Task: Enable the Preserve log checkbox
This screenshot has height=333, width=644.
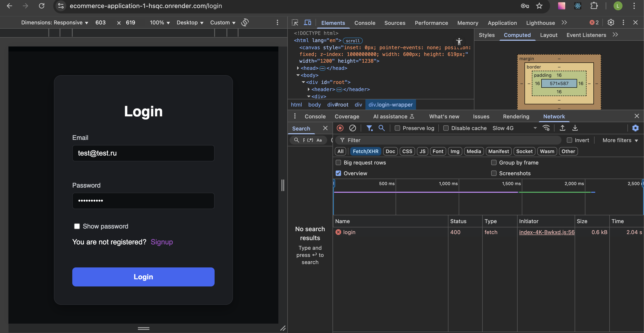Action: (x=397, y=128)
